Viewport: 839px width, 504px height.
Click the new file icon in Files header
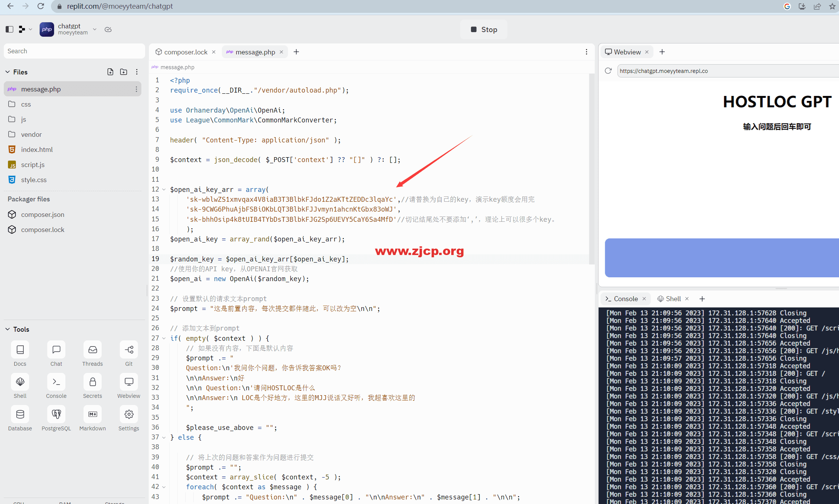point(110,72)
